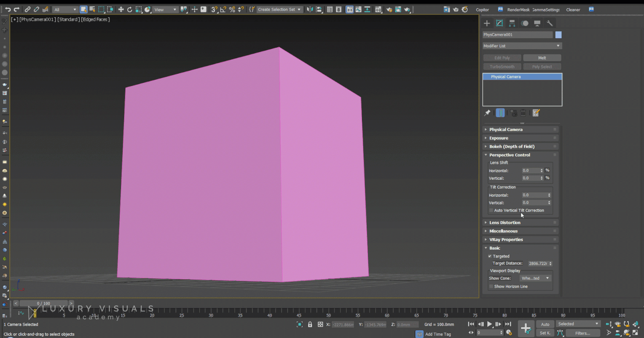Open the Hierarchy panel
This screenshot has height=338, width=644.
(512, 23)
